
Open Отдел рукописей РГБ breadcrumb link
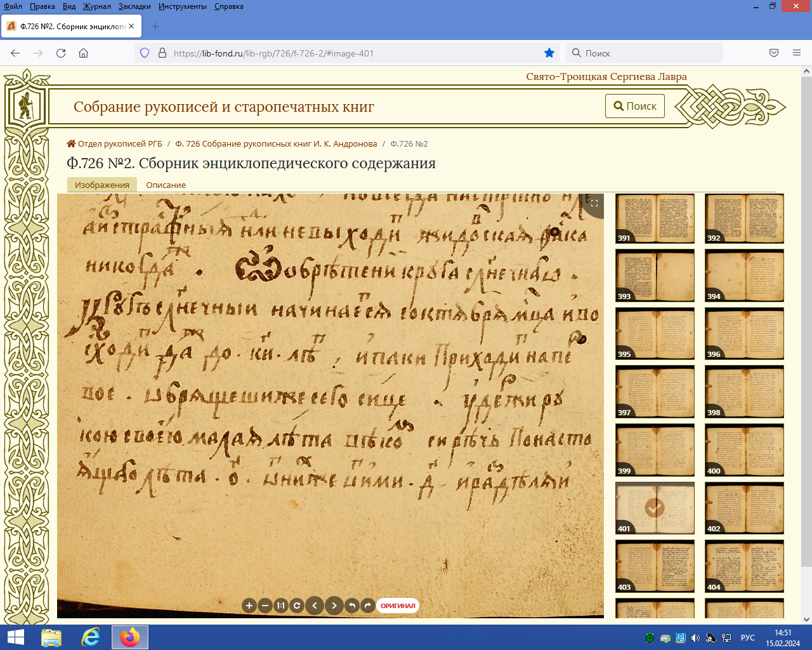point(115,143)
